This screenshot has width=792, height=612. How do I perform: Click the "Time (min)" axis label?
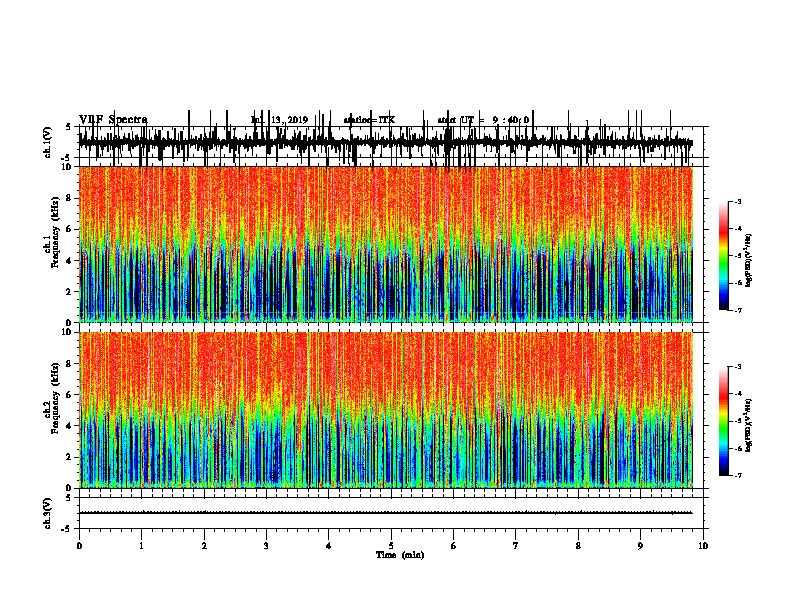[400, 555]
